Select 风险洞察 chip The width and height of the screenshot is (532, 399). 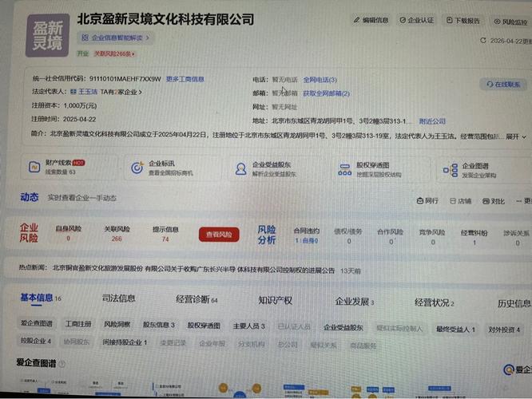(117, 325)
